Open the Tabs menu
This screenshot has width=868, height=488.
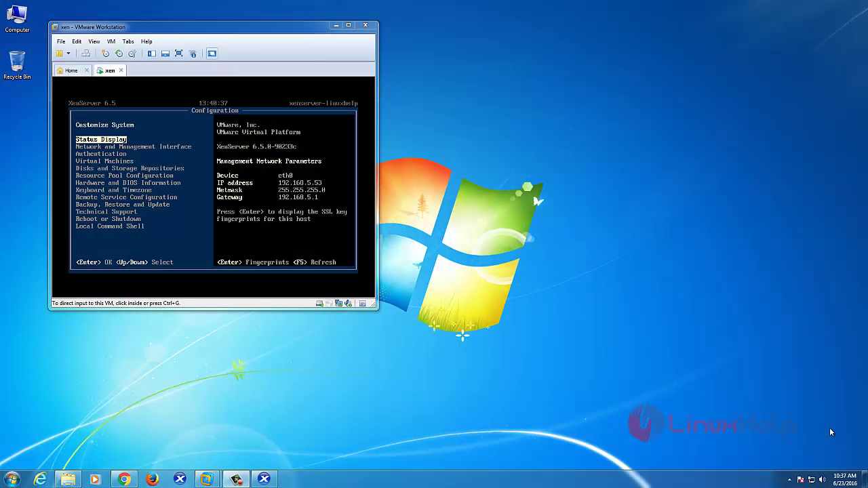(128, 41)
